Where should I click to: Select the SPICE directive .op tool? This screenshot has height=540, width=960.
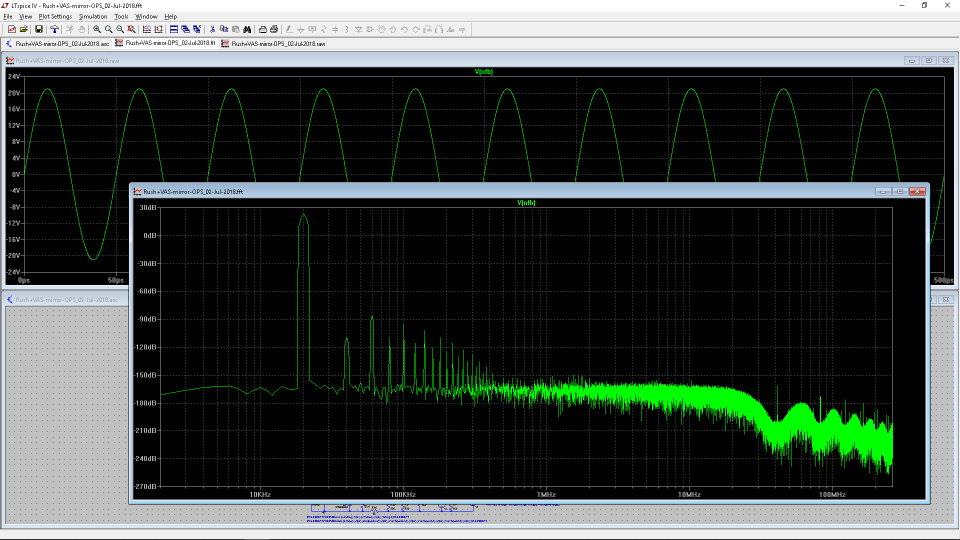(x=462, y=29)
